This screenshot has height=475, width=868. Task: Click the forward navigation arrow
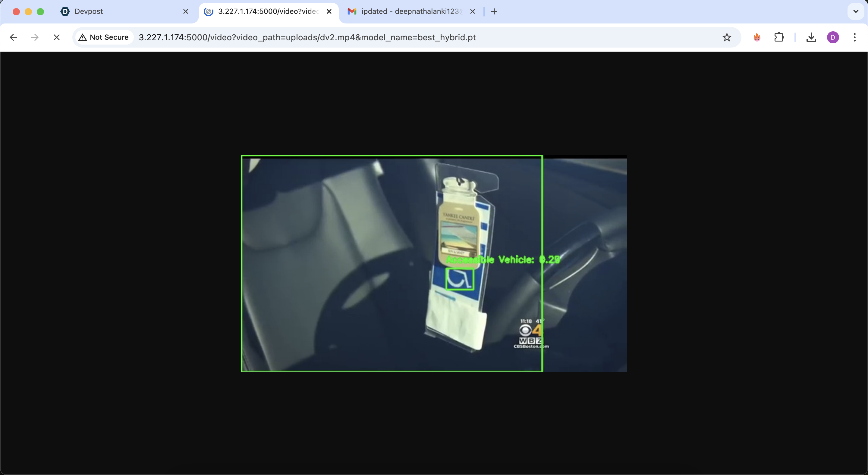tap(35, 37)
